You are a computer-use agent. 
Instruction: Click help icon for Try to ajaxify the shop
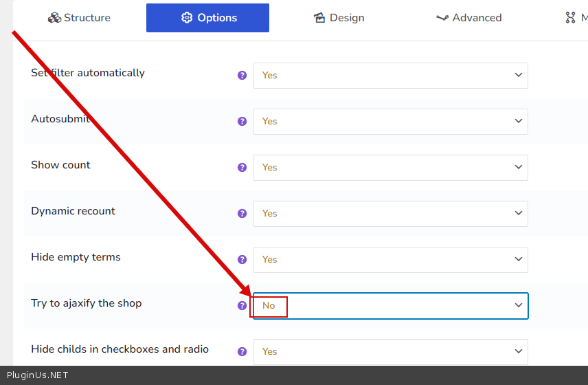pyautogui.click(x=242, y=306)
